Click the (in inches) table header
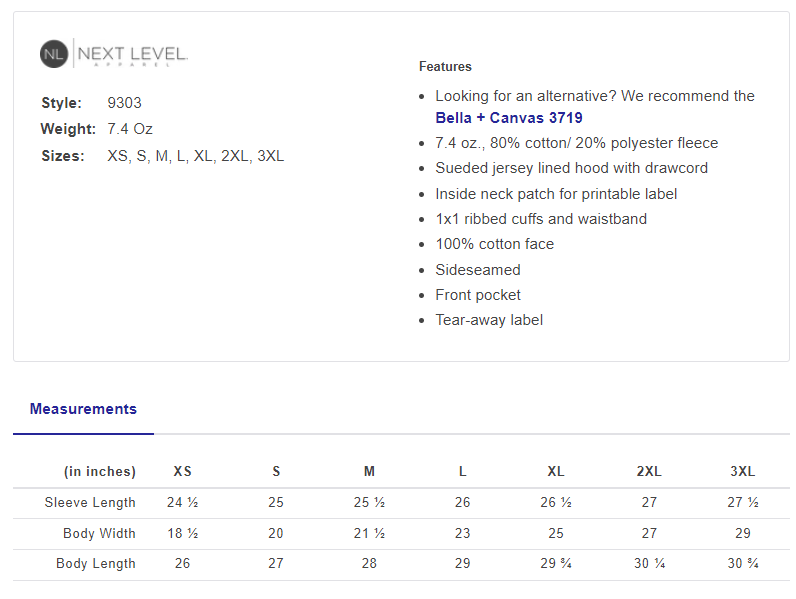This screenshot has height=599, width=796. [99, 472]
